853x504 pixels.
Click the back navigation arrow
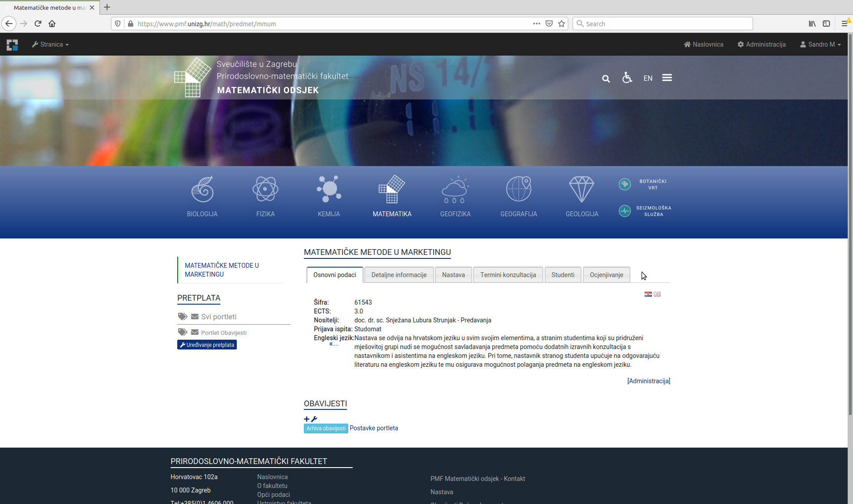click(x=9, y=24)
